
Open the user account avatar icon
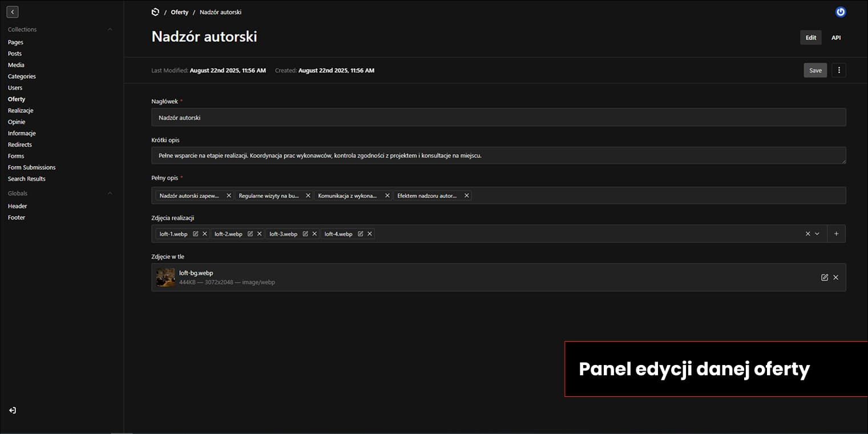(840, 12)
